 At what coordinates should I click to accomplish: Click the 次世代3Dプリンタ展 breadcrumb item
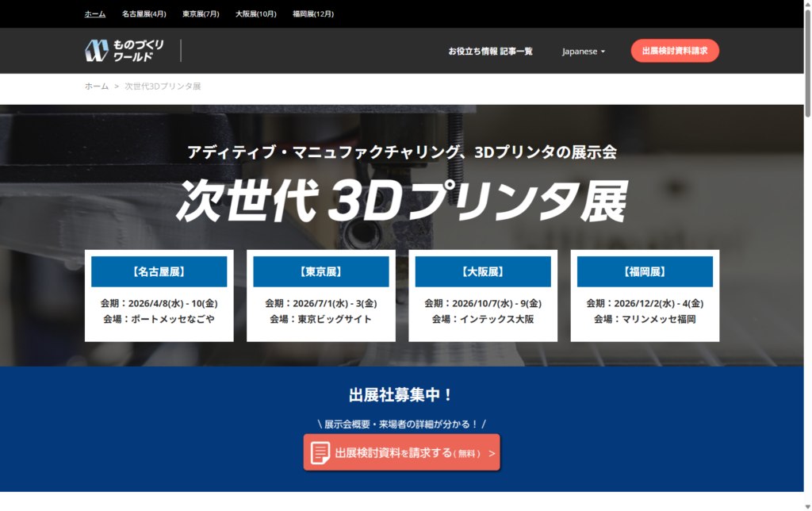[163, 86]
